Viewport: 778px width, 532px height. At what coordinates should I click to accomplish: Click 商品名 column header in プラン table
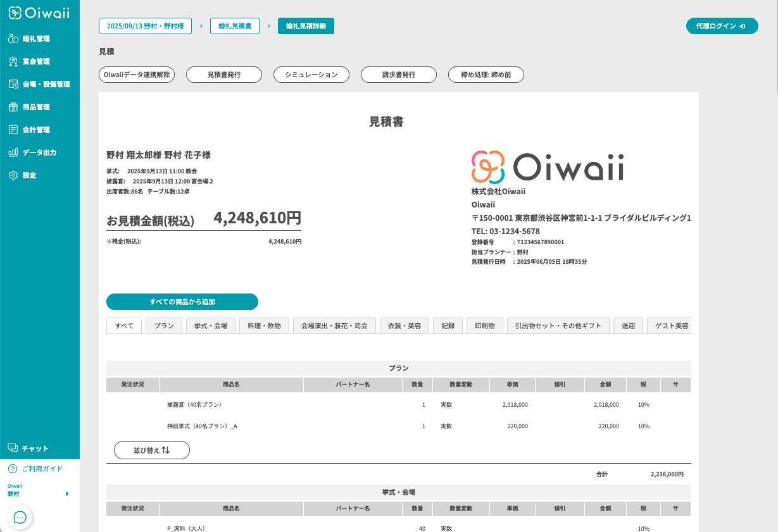tap(231, 385)
